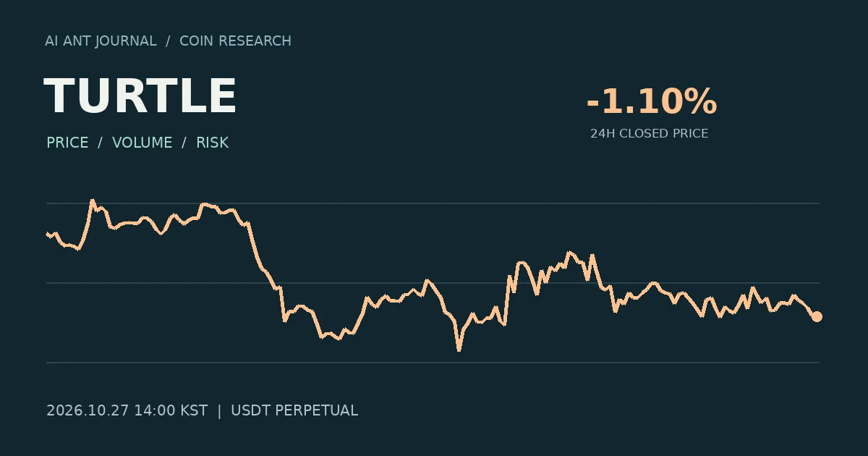This screenshot has height=456, width=868.
Task: Select the top horizontal gridline
Action: pyautogui.click(x=433, y=203)
